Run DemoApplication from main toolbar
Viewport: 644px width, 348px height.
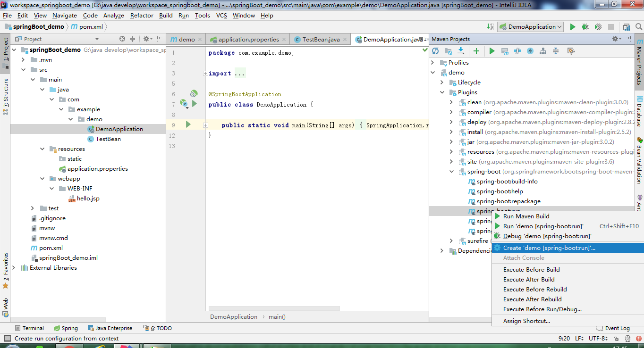click(x=573, y=27)
